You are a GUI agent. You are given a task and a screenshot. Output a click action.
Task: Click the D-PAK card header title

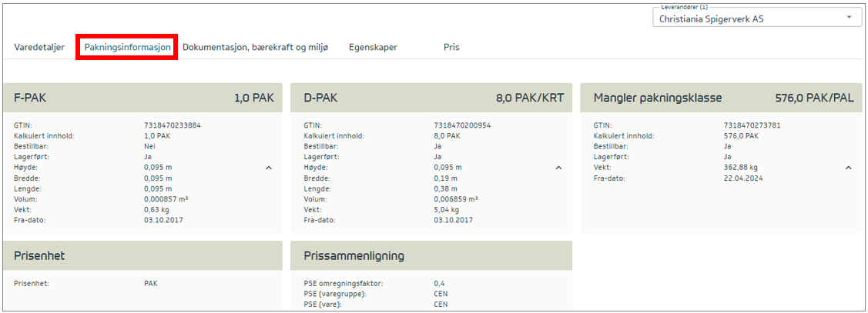320,98
